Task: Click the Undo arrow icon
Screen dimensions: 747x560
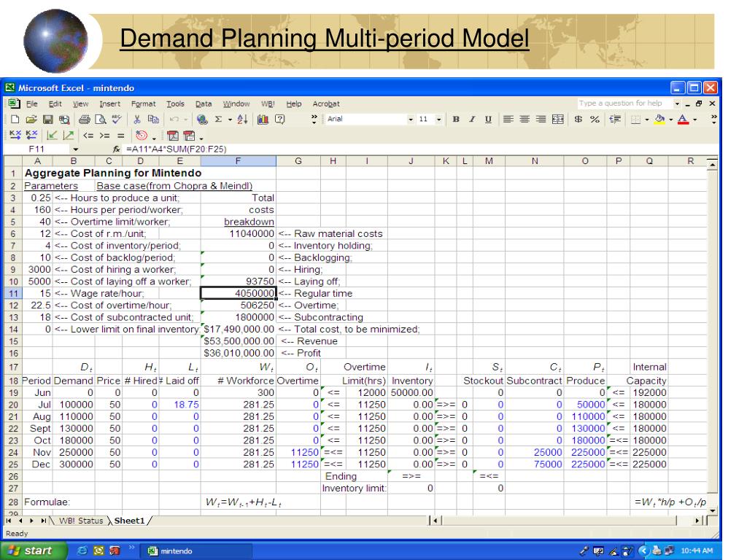Action: pos(174,120)
